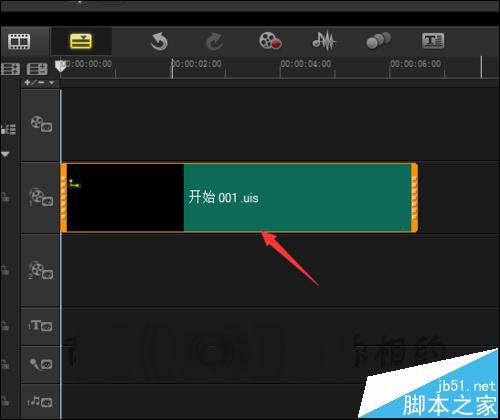Select the Voice Track microphone icon
This screenshot has height=420, width=500.
(41, 364)
